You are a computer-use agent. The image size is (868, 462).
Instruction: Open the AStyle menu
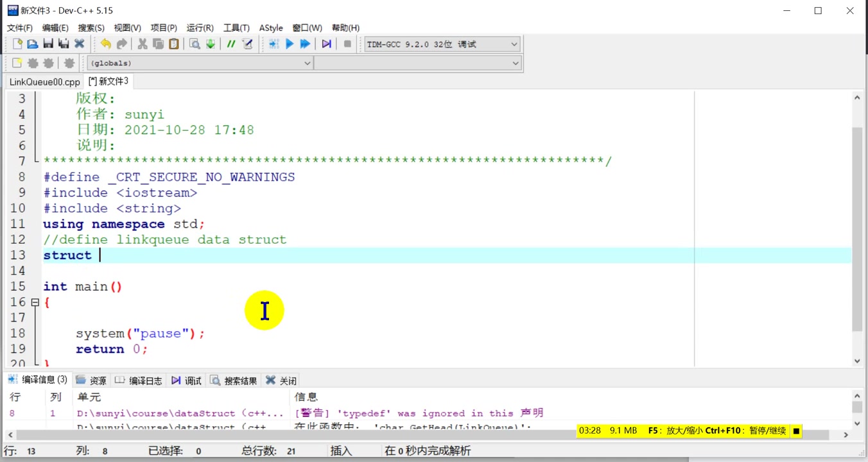click(271, 28)
